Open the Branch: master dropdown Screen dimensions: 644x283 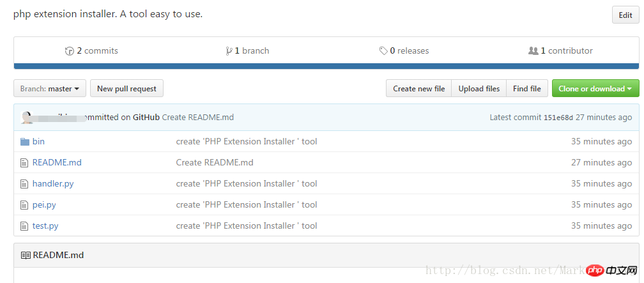pyautogui.click(x=50, y=89)
